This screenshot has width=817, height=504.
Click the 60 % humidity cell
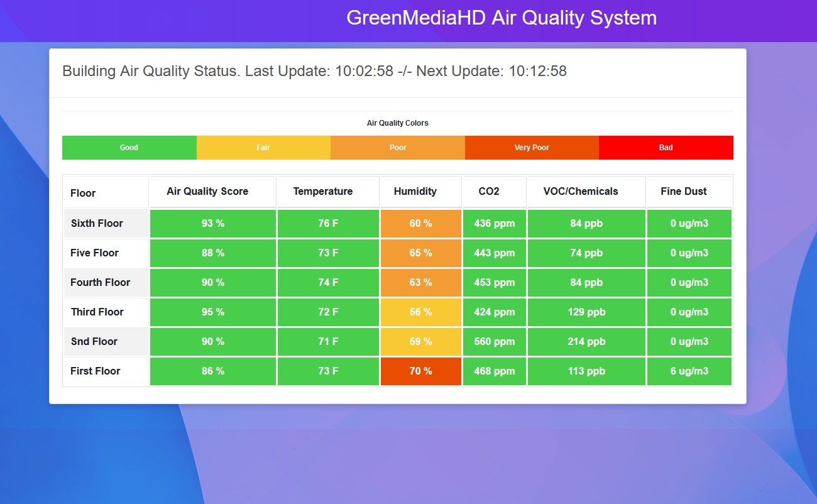421,224
